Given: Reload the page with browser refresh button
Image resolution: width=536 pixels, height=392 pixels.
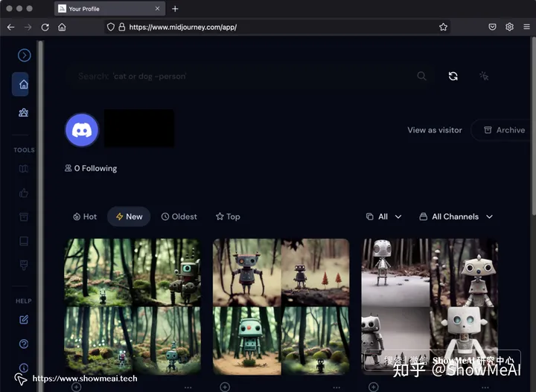Looking at the screenshot, I should point(45,27).
